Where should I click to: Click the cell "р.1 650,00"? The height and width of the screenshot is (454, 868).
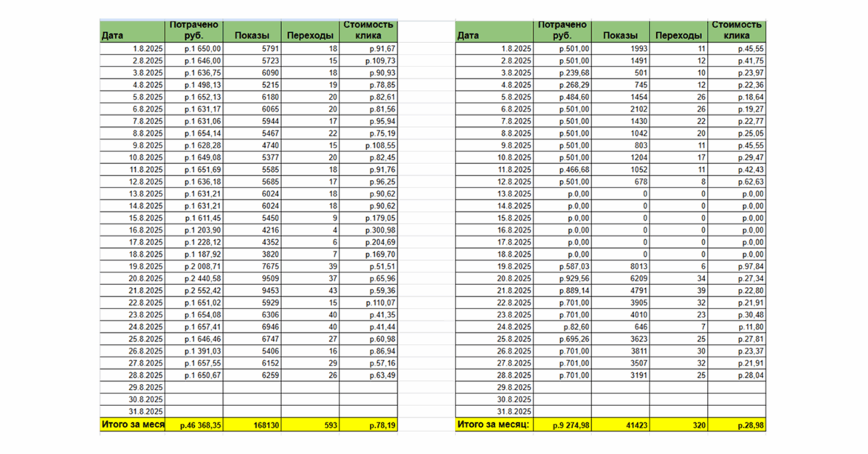coord(193,49)
